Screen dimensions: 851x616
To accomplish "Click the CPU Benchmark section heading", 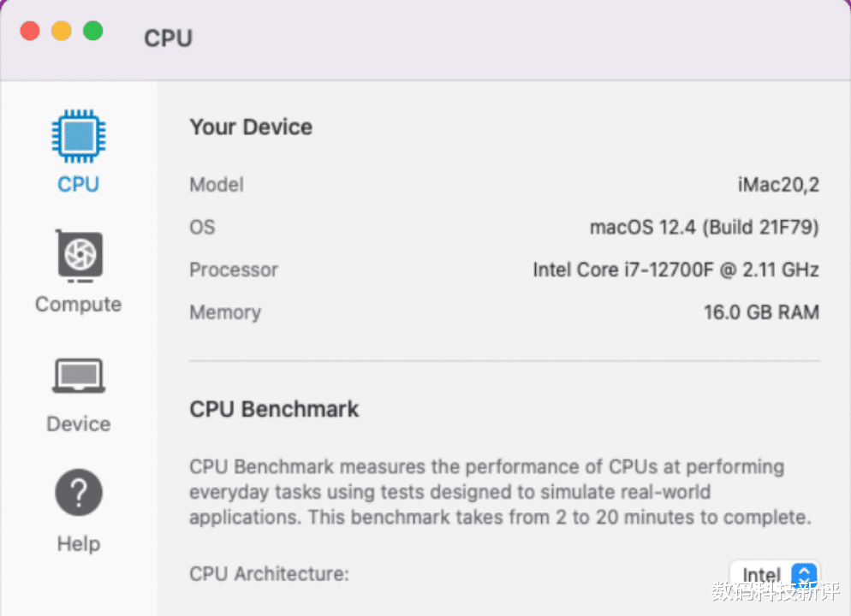I will tap(274, 409).
